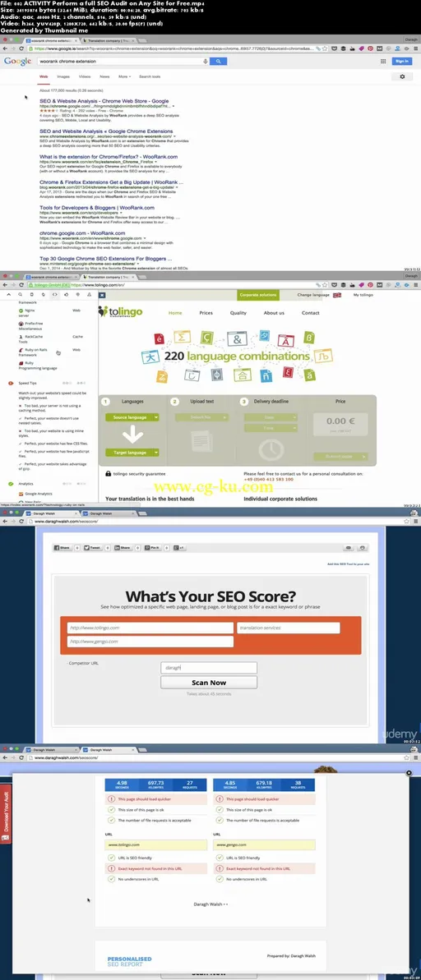Click the Google search box with 'woorank chrome extension'

119,62
